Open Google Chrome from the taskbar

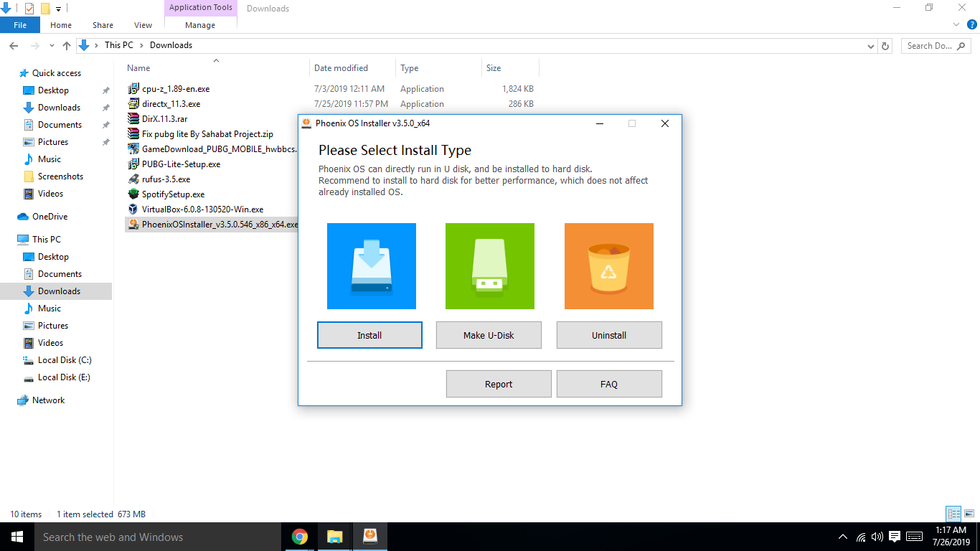pos(300,537)
